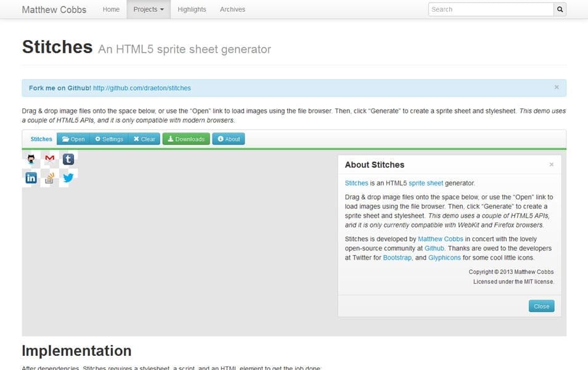588x370 pixels.
Task: Select the GitHub Octocat sprite thumbnail
Action: [31, 158]
